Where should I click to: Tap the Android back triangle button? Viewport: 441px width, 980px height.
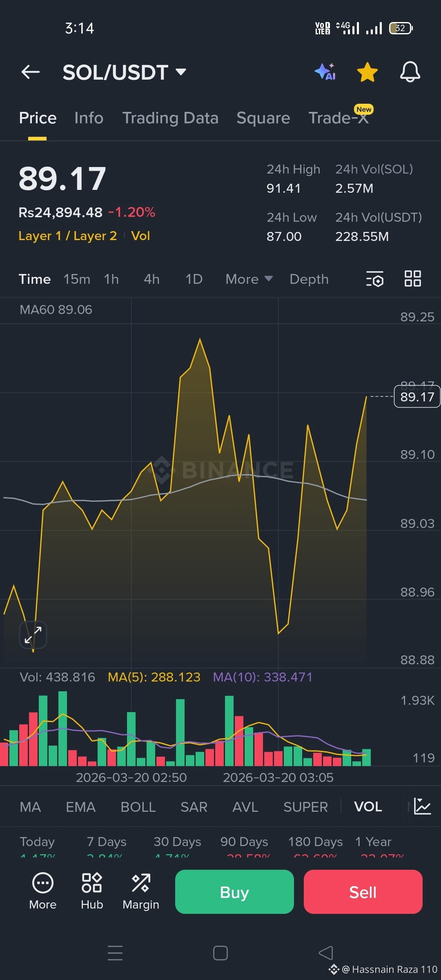(326, 953)
